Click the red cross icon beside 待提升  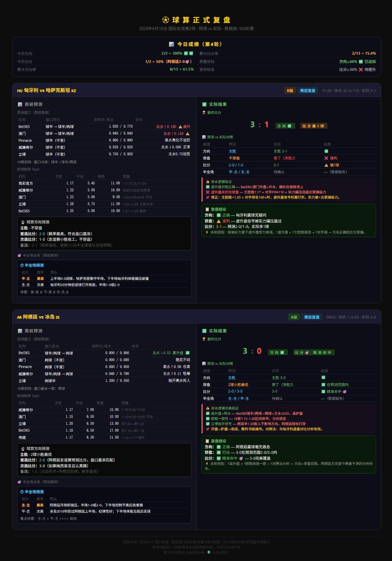tap(361, 70)
